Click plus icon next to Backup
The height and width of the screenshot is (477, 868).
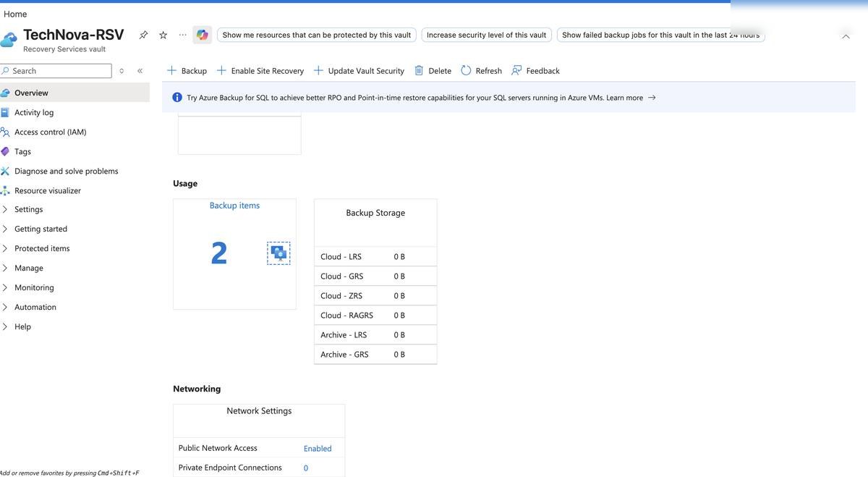(x=171, y=70)
